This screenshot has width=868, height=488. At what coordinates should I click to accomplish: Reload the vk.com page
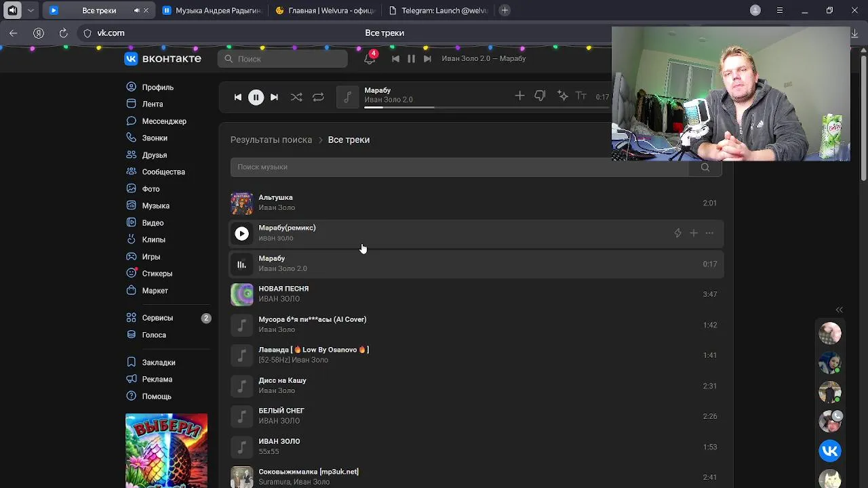click(x=63, y=33)
